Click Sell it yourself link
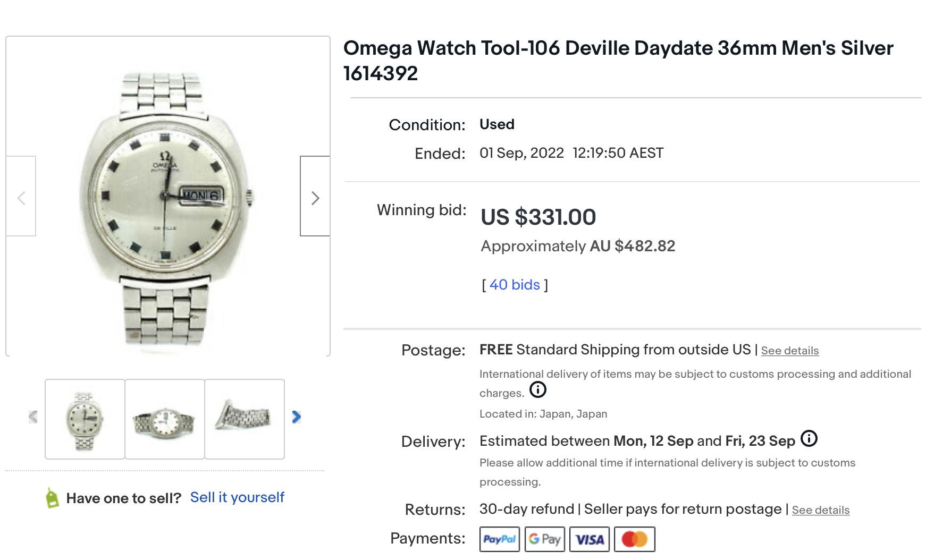 coord(237,497)
